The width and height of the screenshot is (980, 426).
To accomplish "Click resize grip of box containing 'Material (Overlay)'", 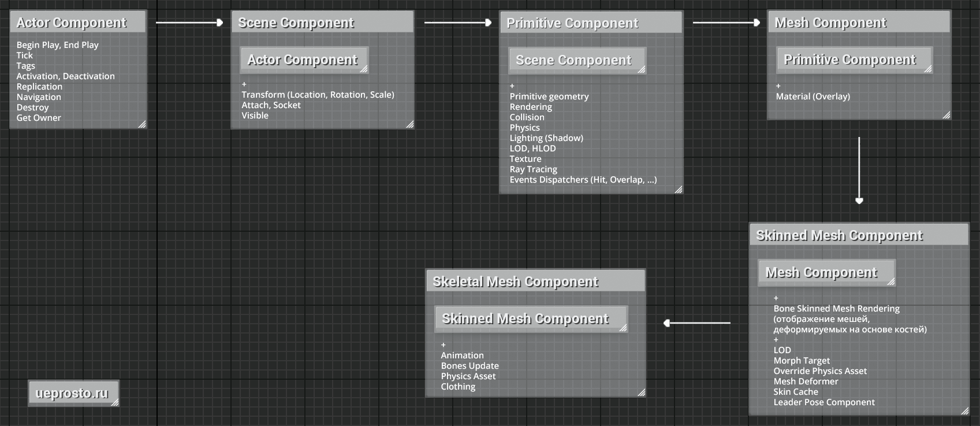I will pos(946,115).
